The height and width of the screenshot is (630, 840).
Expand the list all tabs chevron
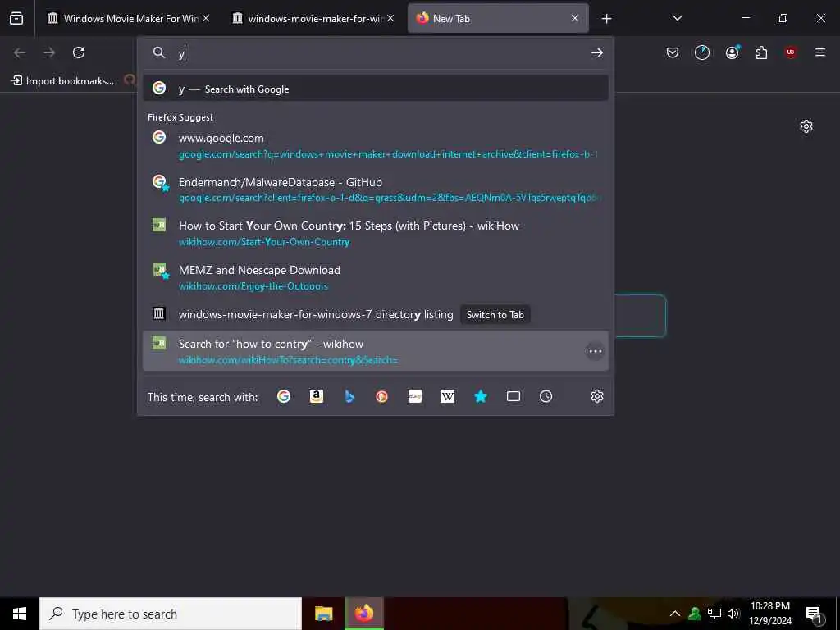click(x=677, y=18)
